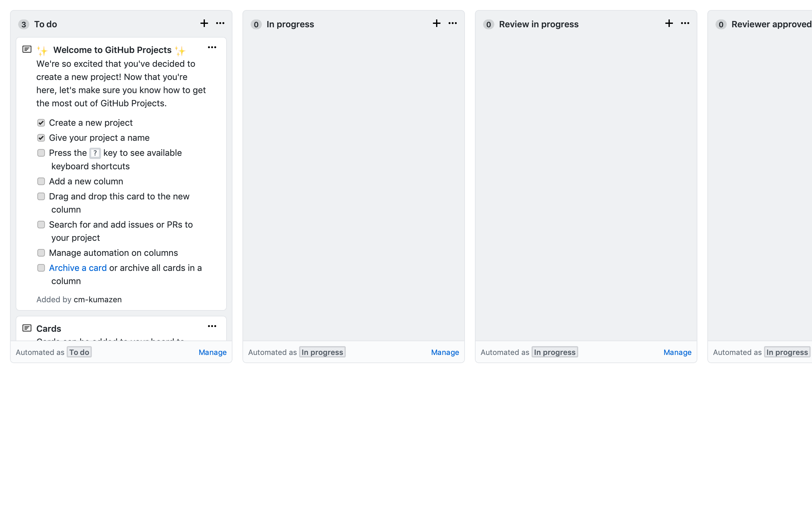This screenshot has height=518, width=812.
Task: Click the 'Cards' note title
Action: point(49,329)
